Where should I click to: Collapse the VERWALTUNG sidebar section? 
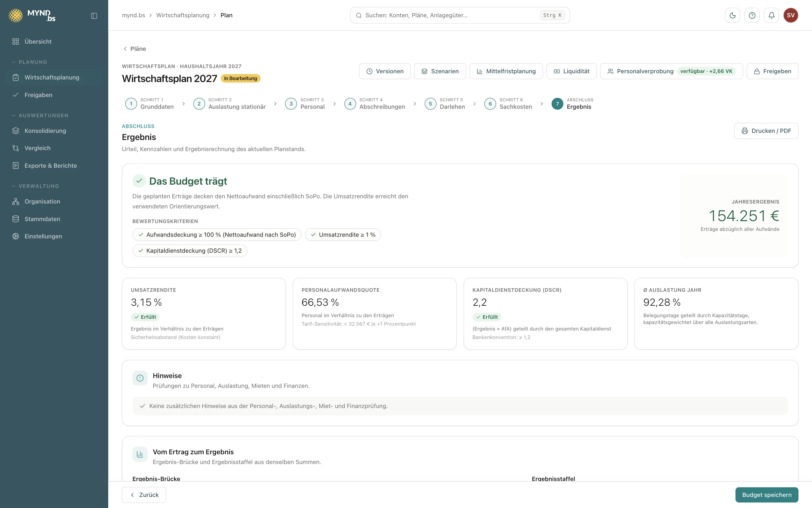[35, 186]
